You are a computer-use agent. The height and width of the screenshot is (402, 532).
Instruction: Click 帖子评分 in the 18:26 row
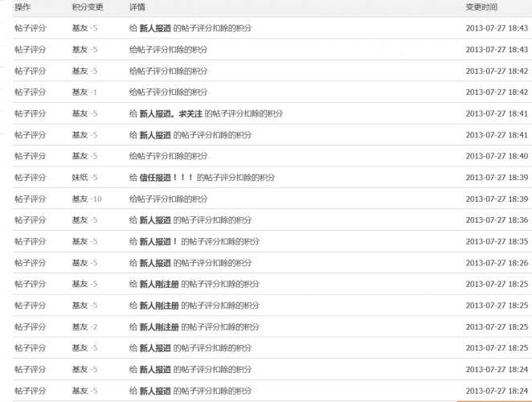point(30,263)
